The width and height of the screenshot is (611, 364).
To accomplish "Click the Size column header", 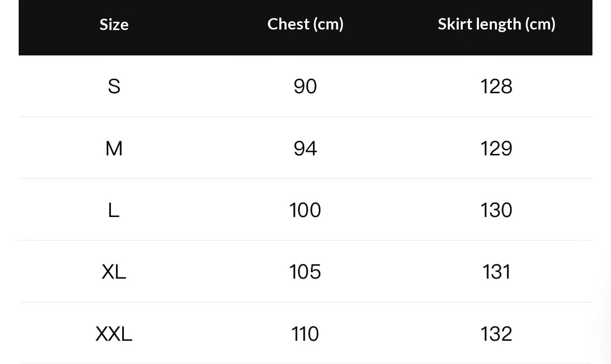I will [114, 24].
